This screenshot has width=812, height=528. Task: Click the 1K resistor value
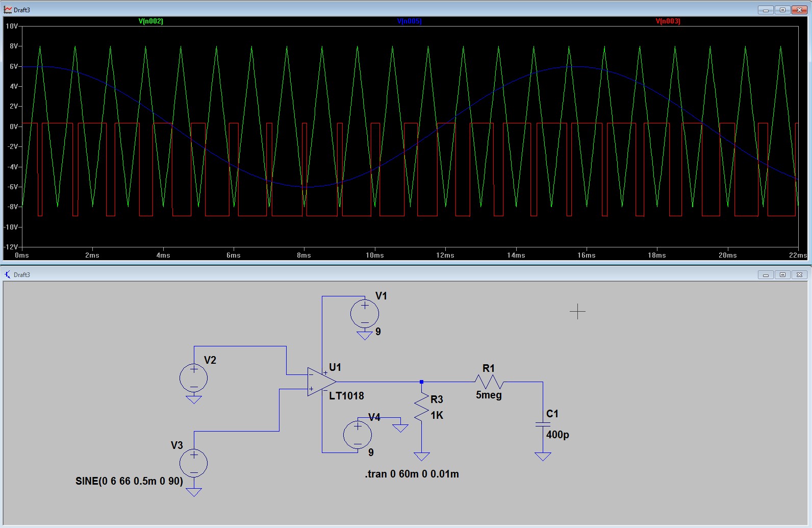(437, 415)
